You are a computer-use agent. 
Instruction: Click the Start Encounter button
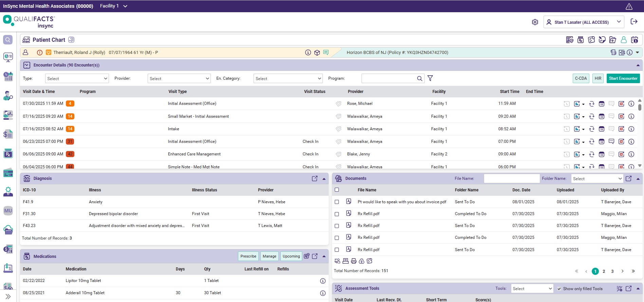click(623, 78)
